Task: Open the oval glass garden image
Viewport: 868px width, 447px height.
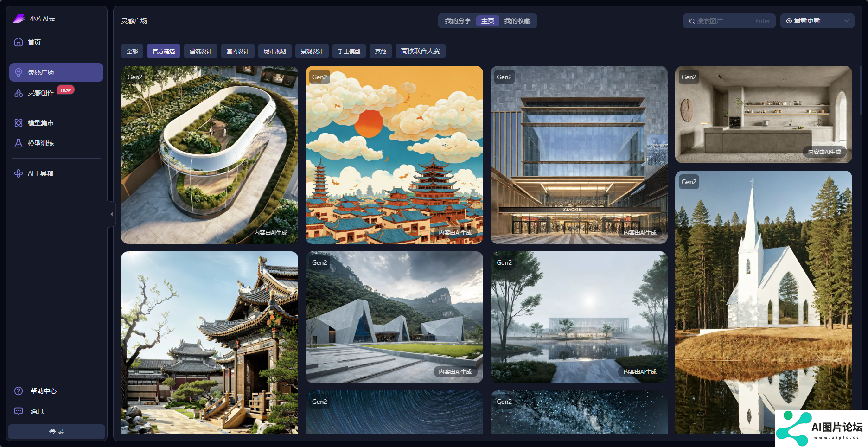Action: pos(210,155)
